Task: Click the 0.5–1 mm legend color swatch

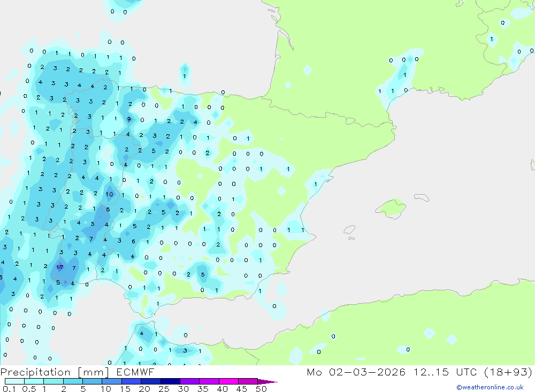Action: [x=34, y=381]
